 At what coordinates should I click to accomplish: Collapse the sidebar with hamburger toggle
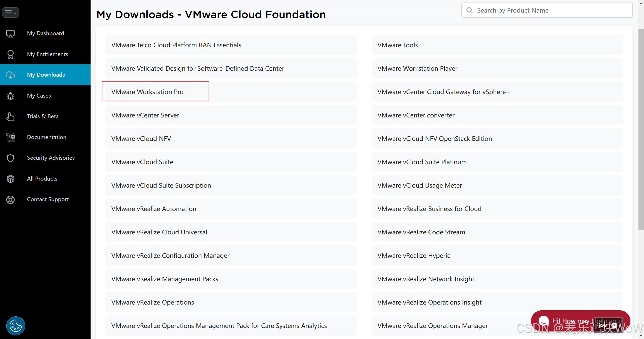[11, 13]
